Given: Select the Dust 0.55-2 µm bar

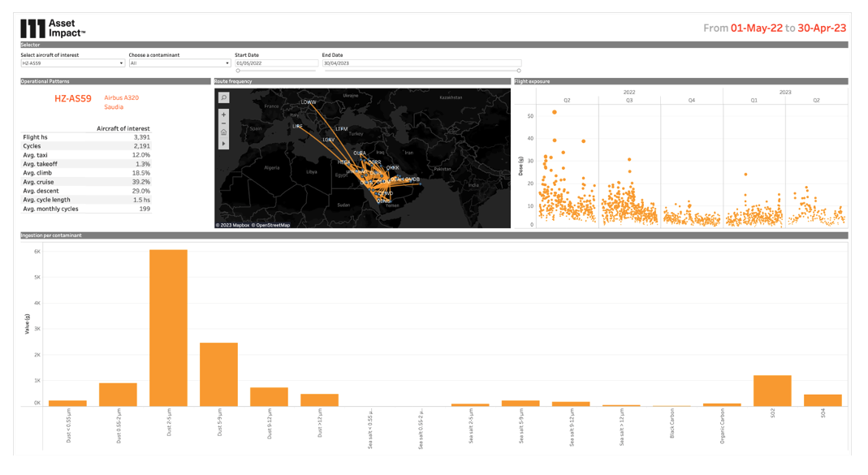Looking at the screenshot, I should 118,395.
